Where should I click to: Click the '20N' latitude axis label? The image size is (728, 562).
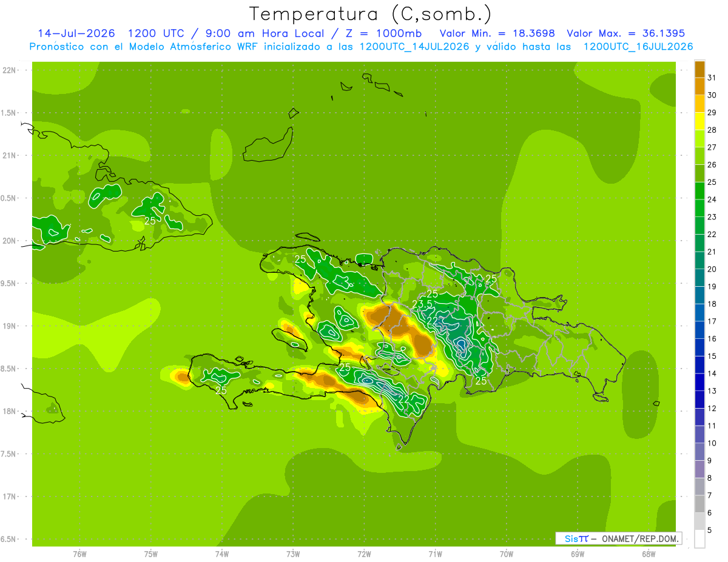10,241
